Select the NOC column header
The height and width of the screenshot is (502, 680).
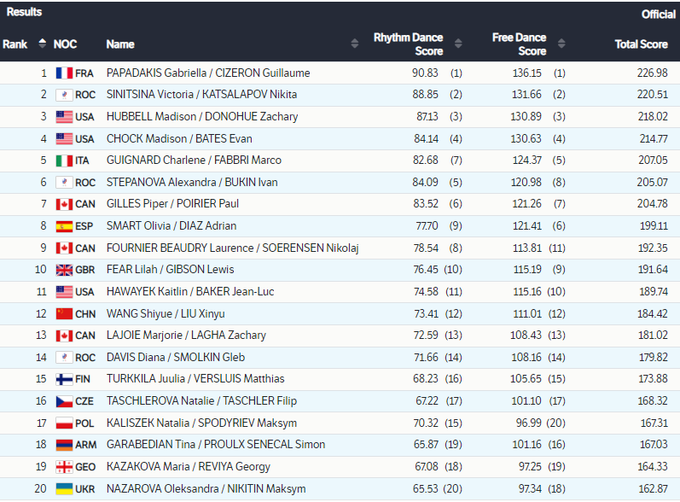click(65, 44)
